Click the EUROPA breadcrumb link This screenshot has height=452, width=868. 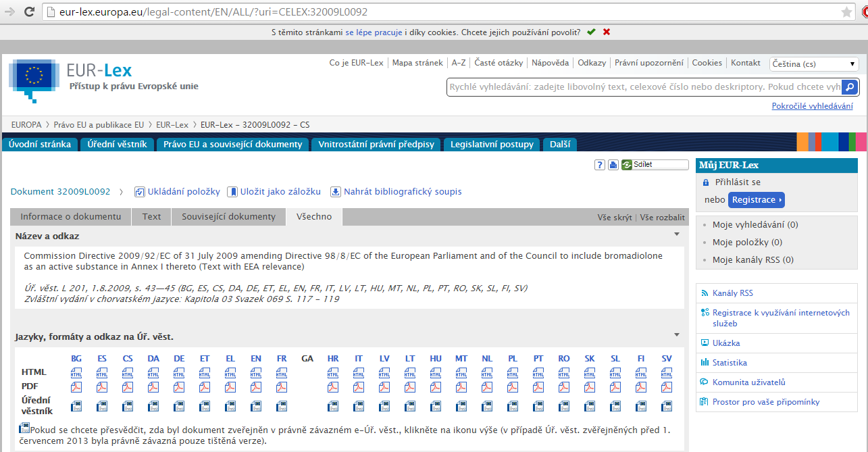pyautogui.click(x=26, y=125)
